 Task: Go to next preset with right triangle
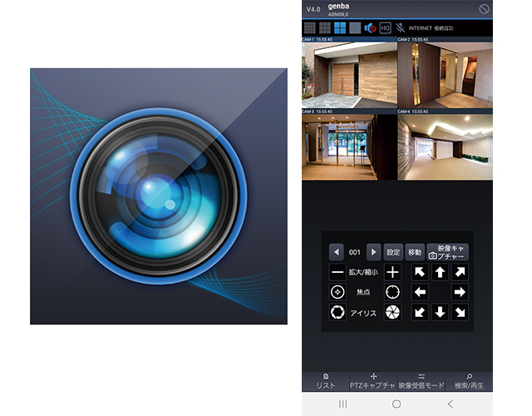click(x=373, y=252)
